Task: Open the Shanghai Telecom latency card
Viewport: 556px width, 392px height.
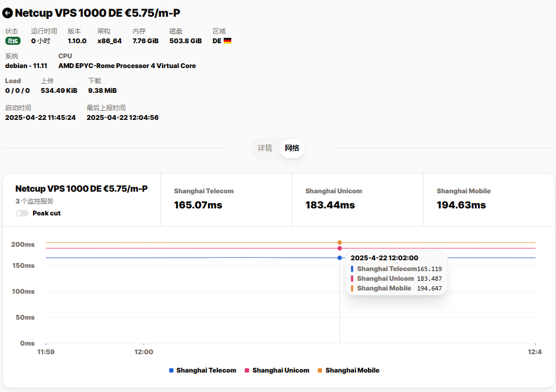Action: pos(226,199)
